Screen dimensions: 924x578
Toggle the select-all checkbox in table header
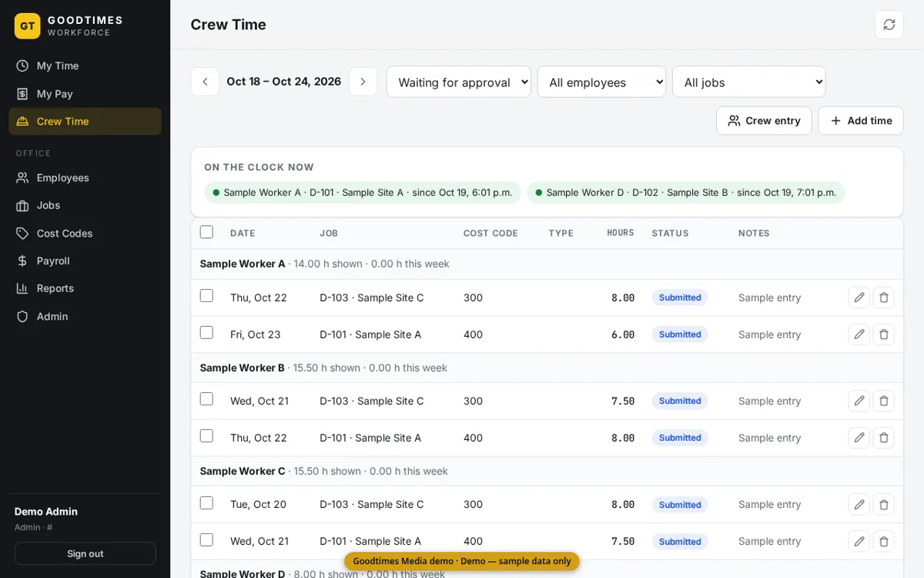click(206, 232)
